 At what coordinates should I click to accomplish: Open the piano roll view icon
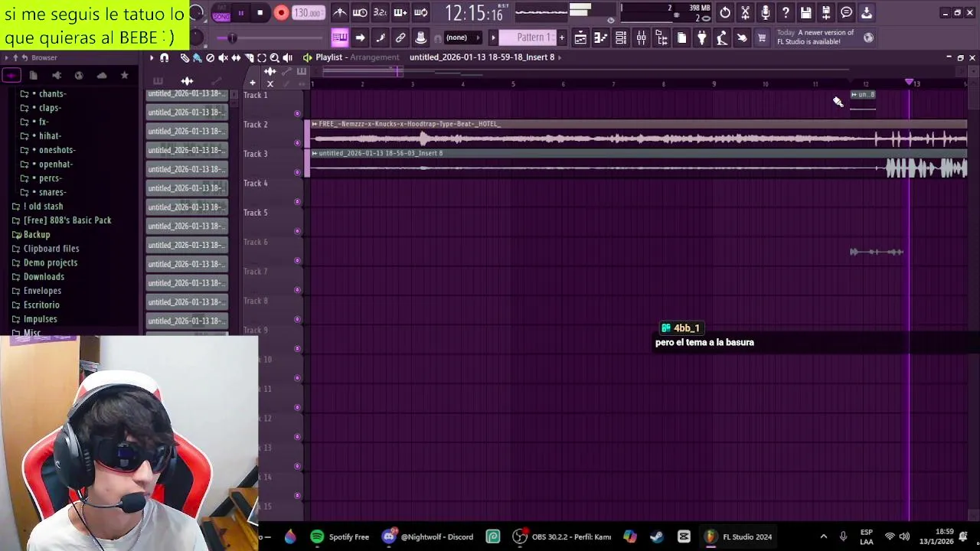(601, 37)
